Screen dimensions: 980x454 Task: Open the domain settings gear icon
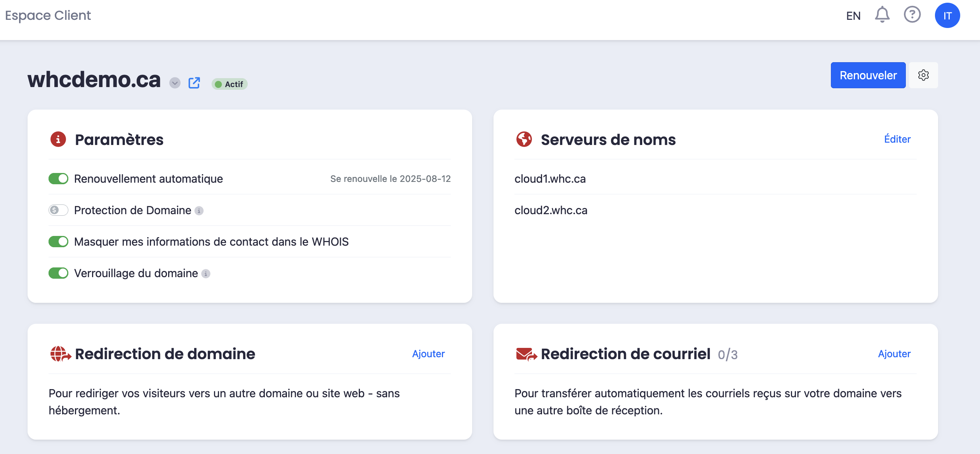click(923, 75)
